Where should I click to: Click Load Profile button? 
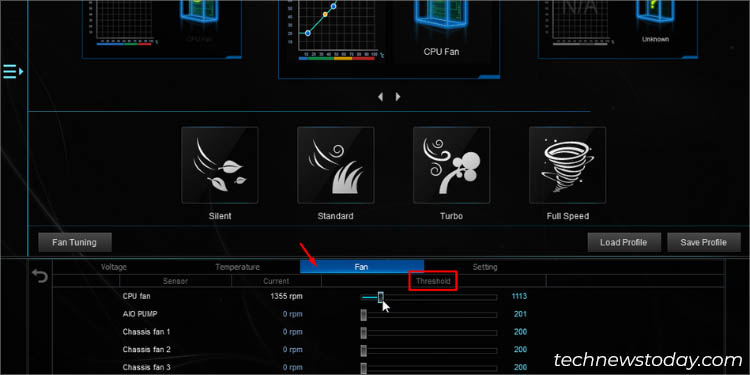click(x=624, y=243)
